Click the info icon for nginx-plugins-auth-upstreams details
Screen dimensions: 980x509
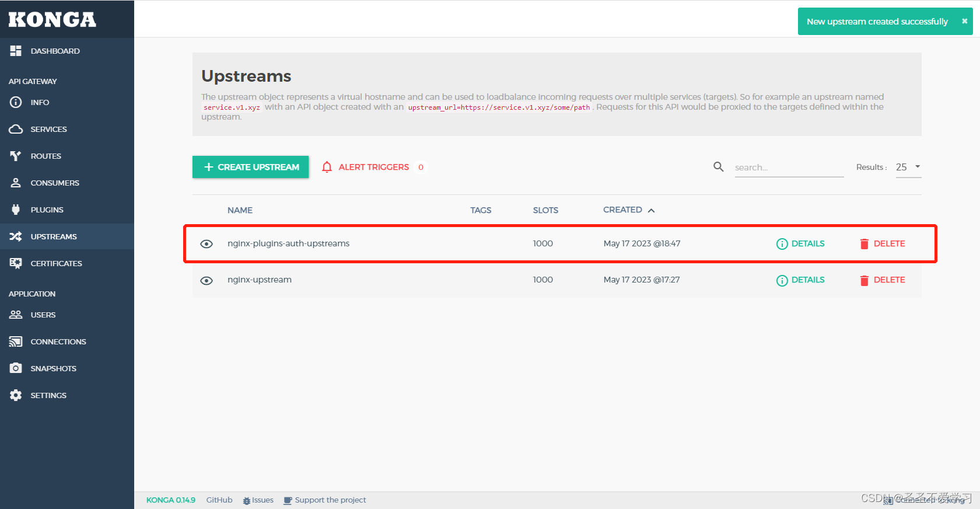click(x=782, y=244)
